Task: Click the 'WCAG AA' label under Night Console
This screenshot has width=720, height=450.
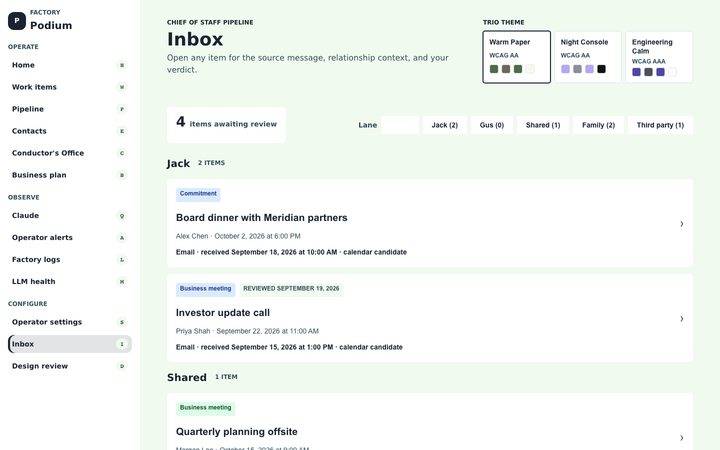Action: coord(575,56)
